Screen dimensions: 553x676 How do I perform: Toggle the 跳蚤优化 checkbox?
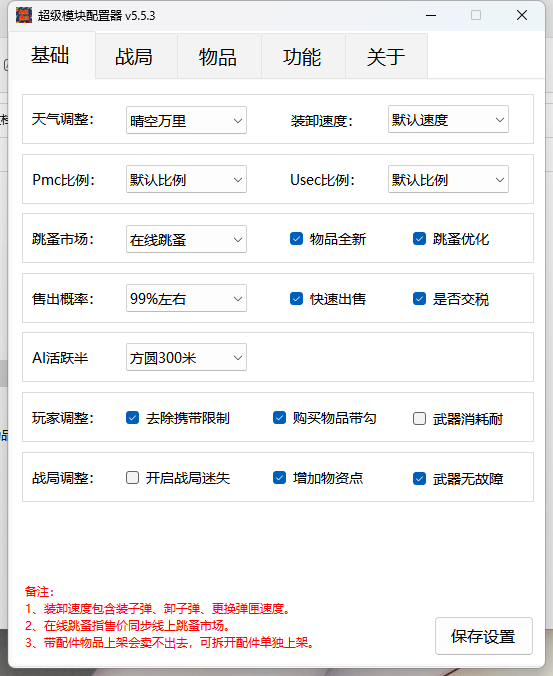tap(419, 238)
